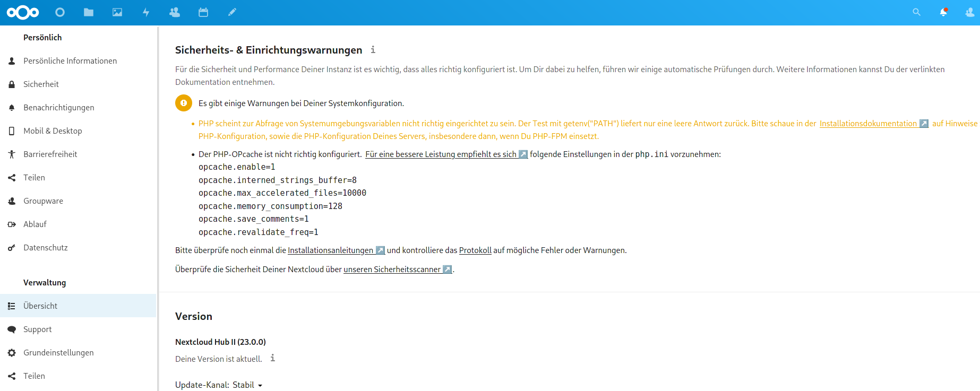Screen dimensions: 980x391
Task: Click the text 'opcache.revalidate_freq=1'
Action: (x=259, y=232)
